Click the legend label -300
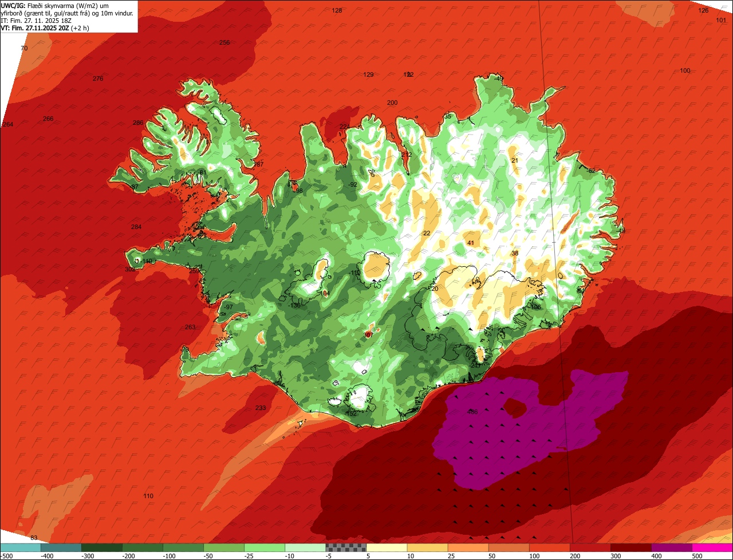This screenshot has height=560, width=733. click(x=87, y=556)
